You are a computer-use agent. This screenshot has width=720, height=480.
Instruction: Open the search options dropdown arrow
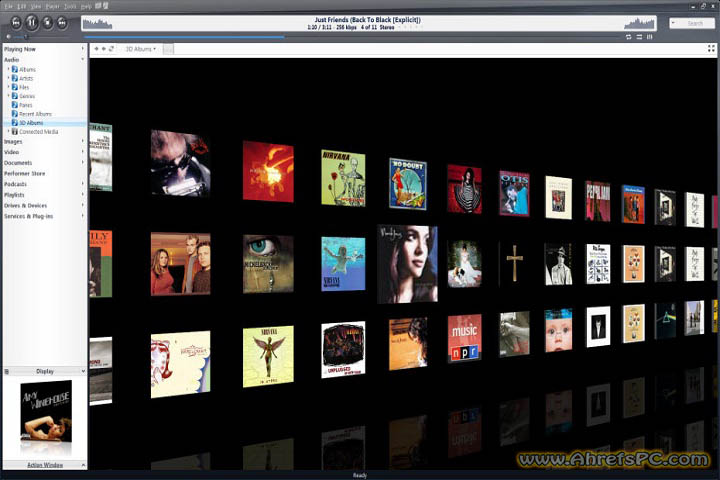[x=673, y=23]
